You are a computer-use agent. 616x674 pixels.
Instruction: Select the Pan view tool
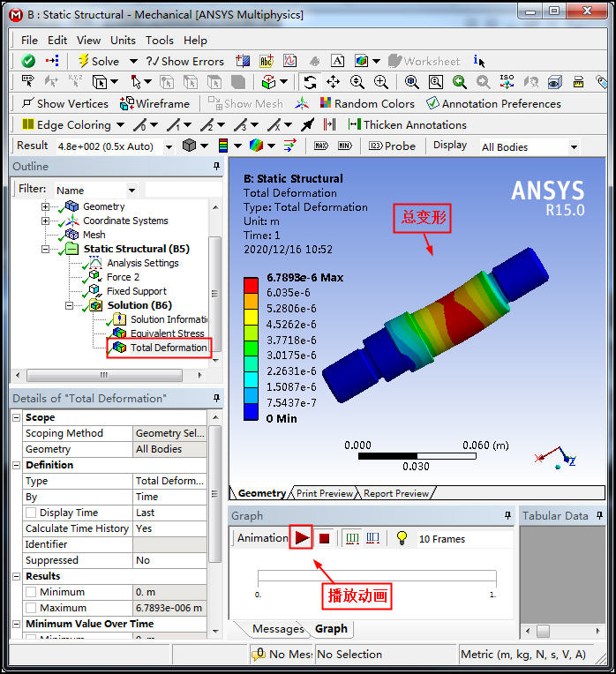(333, 82)
